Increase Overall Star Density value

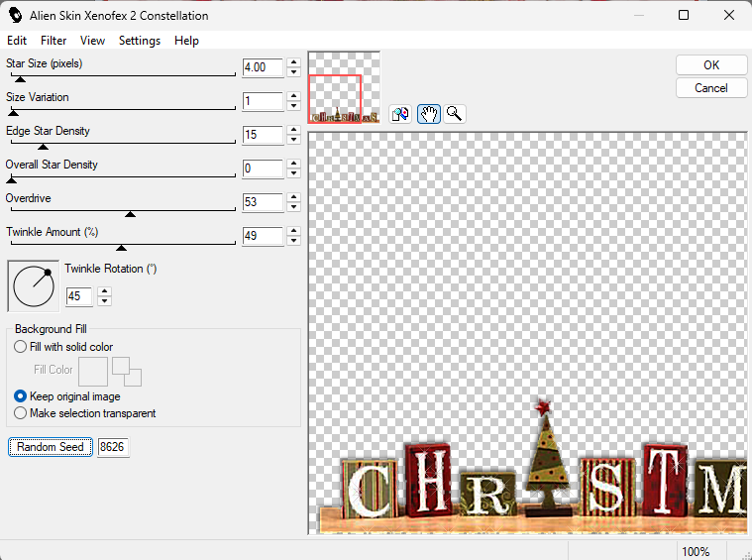pos(293,164)
